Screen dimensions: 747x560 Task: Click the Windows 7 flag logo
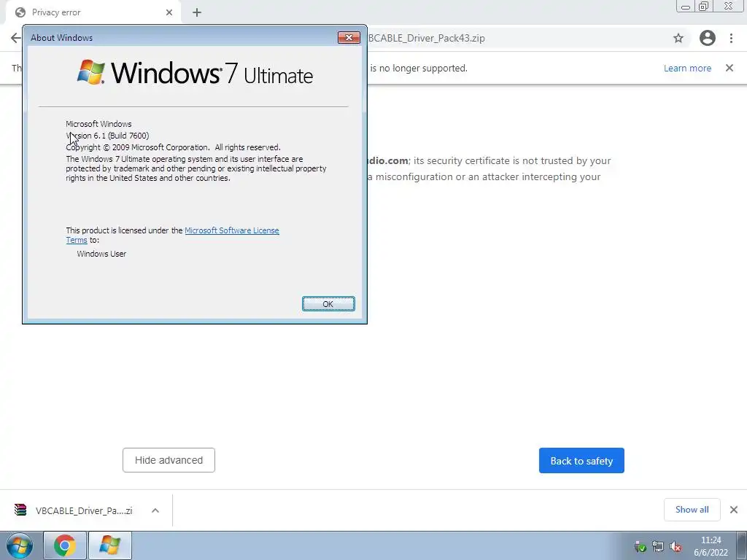click(90, 72)
